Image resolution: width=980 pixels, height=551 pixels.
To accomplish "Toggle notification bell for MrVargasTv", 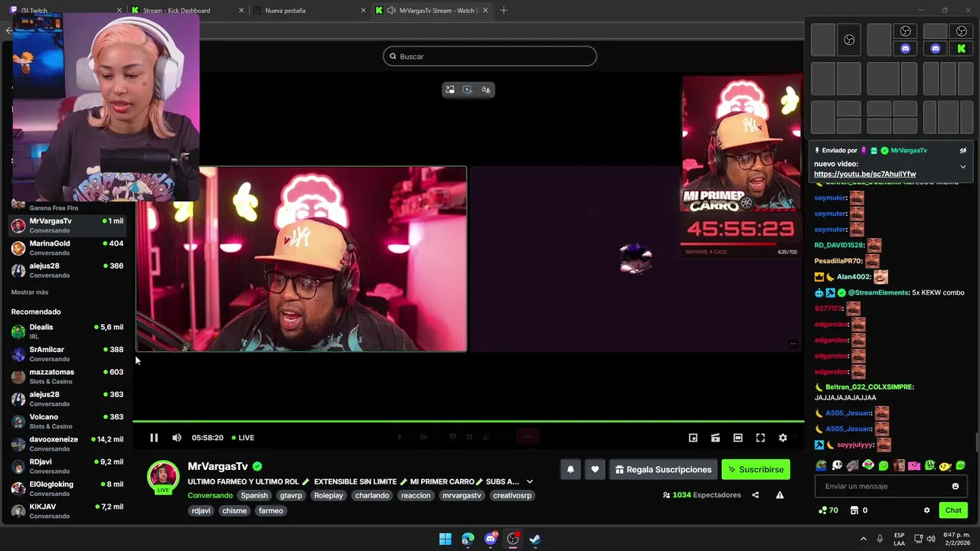I will pos(570,470).
